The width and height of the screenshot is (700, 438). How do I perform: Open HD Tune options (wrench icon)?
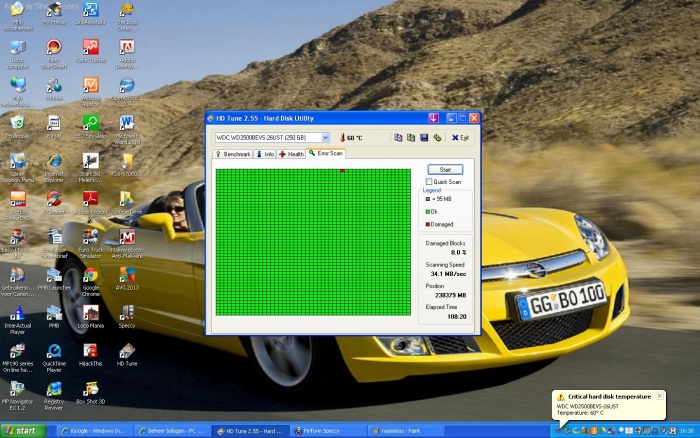437,137
